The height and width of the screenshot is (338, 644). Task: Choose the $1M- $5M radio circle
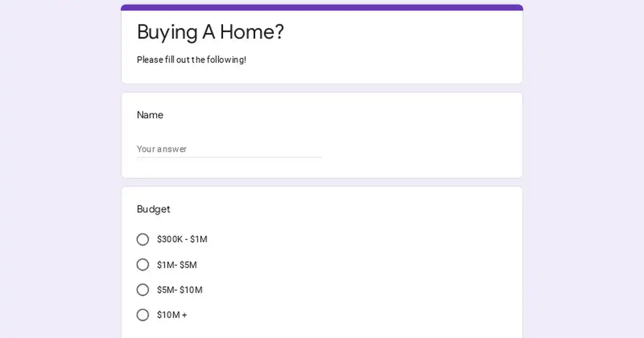pyautogui.click(x=143, y=264)
